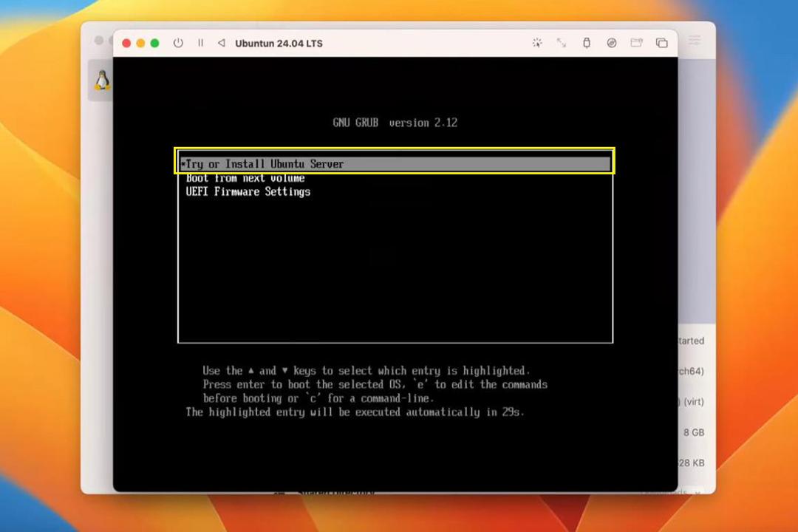Click the Linux penguin VM icon in sidebar
Viewport: 798px width, 532px height.
102,81
